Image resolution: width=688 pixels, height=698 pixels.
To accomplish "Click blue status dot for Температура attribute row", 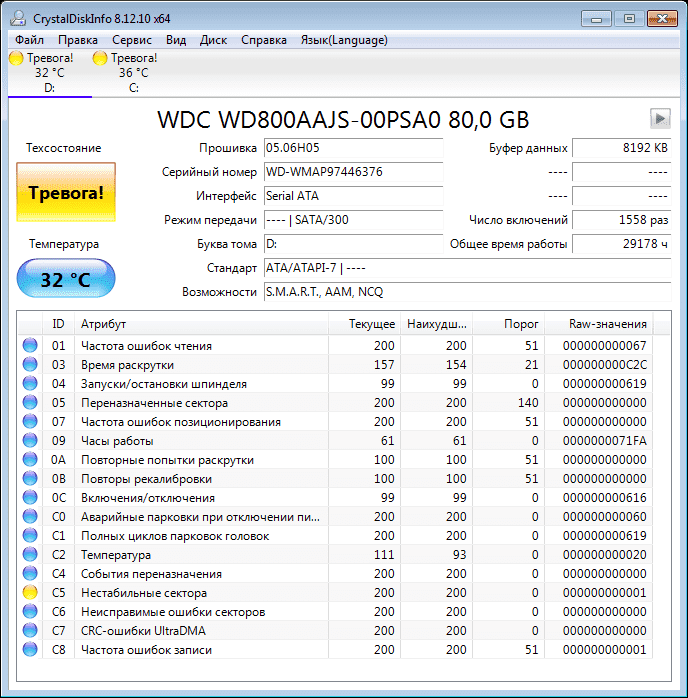I will [x=30, y=554].
